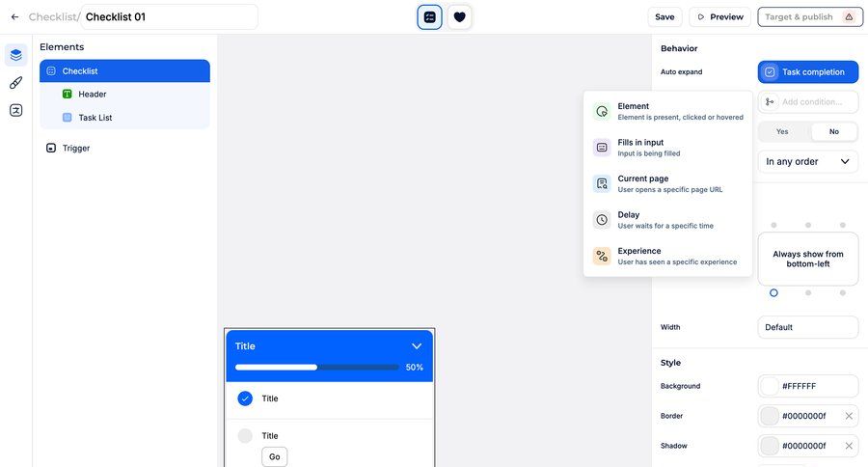This screenshot has width=868, height=467.
Task: Click the heart icon in top bar
Action: tap(459, 17)
